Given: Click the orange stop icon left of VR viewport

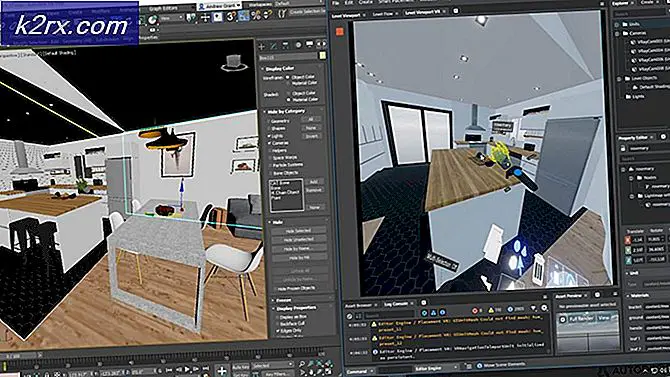Looking at the screenshot, I should (340, 32).
